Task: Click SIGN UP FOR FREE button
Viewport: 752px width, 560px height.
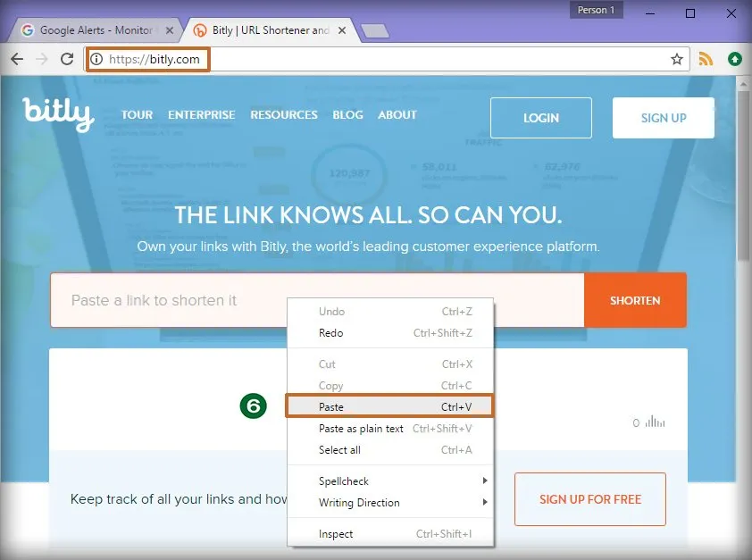Action: 589,499
